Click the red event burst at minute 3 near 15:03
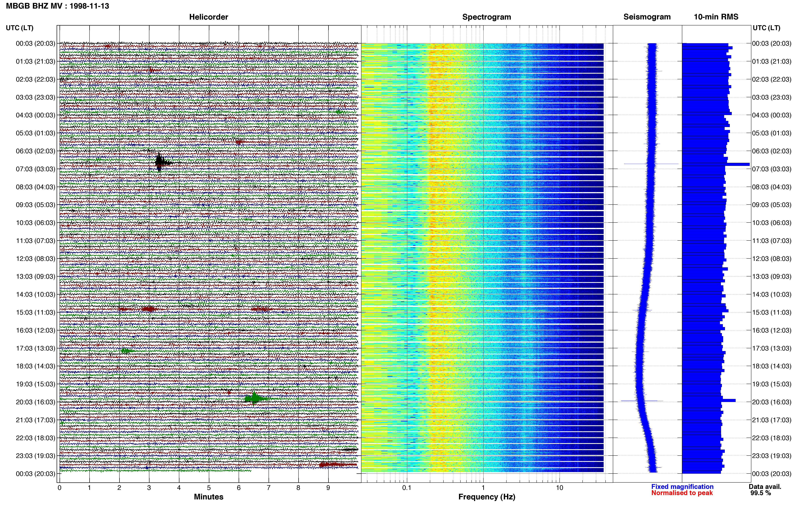 point(149,309)
